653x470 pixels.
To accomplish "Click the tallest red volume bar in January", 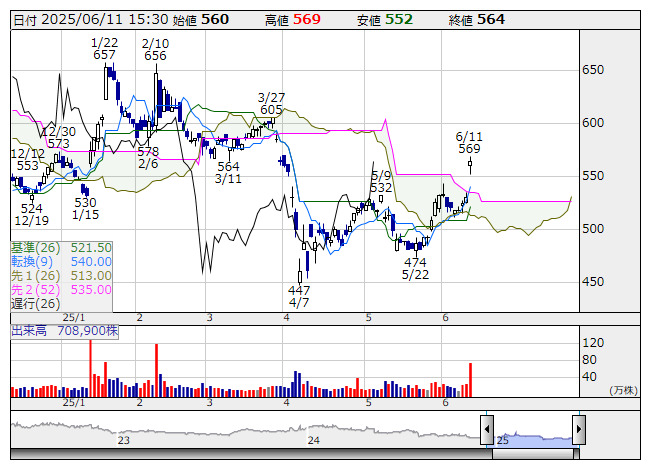I will (x=91, y=368).
